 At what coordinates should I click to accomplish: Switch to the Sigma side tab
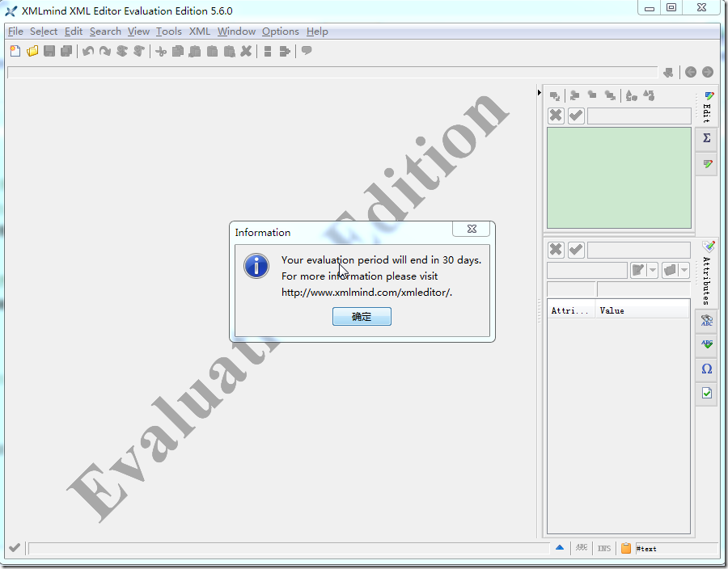click(x=707, y=138)
